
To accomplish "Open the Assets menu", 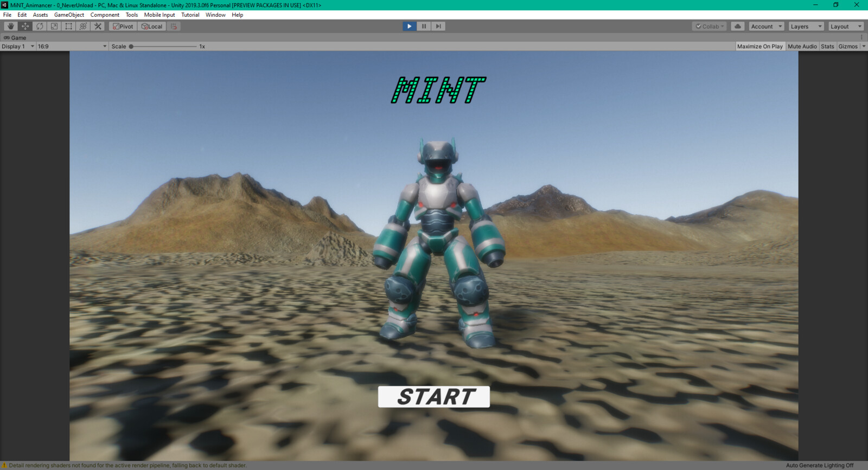I will click(x=40, y=15).
